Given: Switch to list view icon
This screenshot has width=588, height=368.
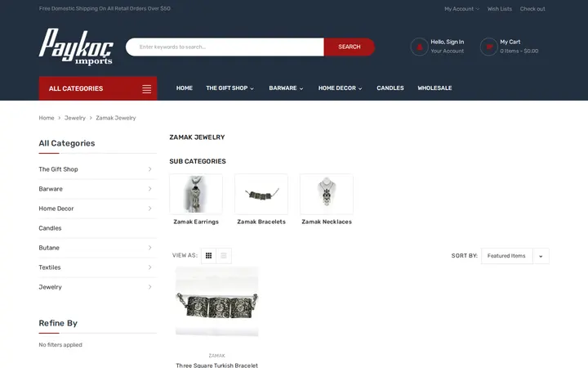Looking at the screenshot, I should point(224,256).
